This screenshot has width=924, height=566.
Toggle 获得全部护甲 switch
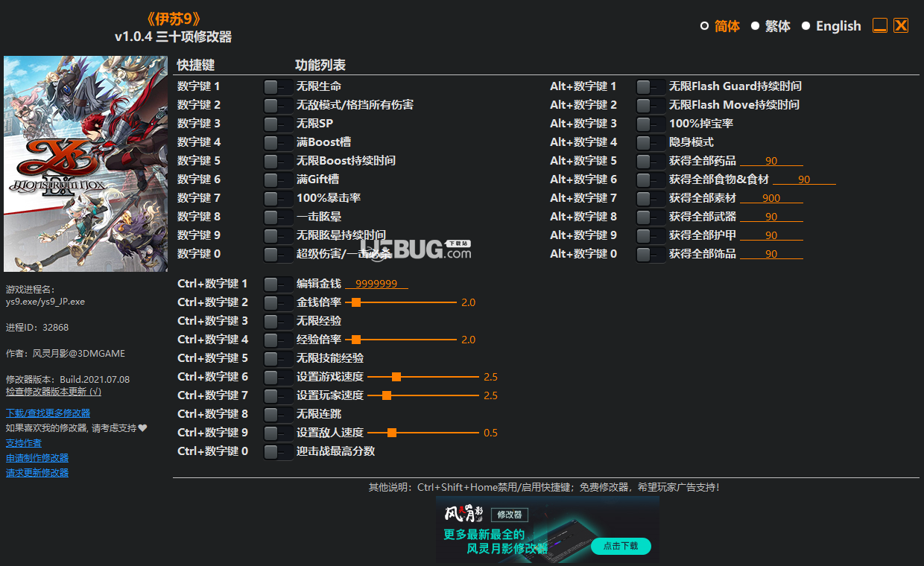pyautogui.click(x=651, y=236)
